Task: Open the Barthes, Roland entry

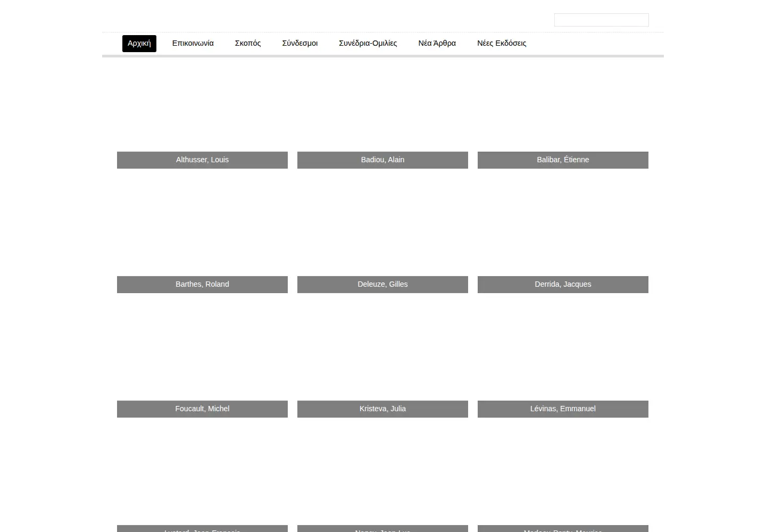Action: (202, 285)
